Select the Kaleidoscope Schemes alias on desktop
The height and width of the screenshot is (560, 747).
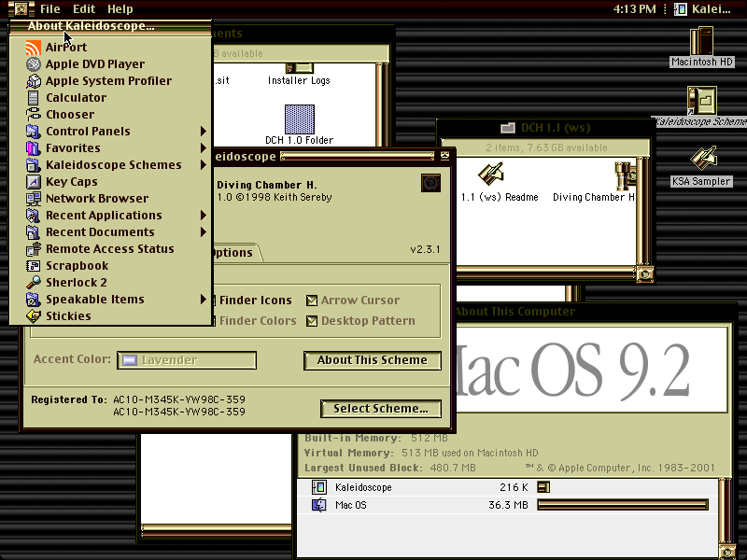pyautogui.click(x=702, y=101)
